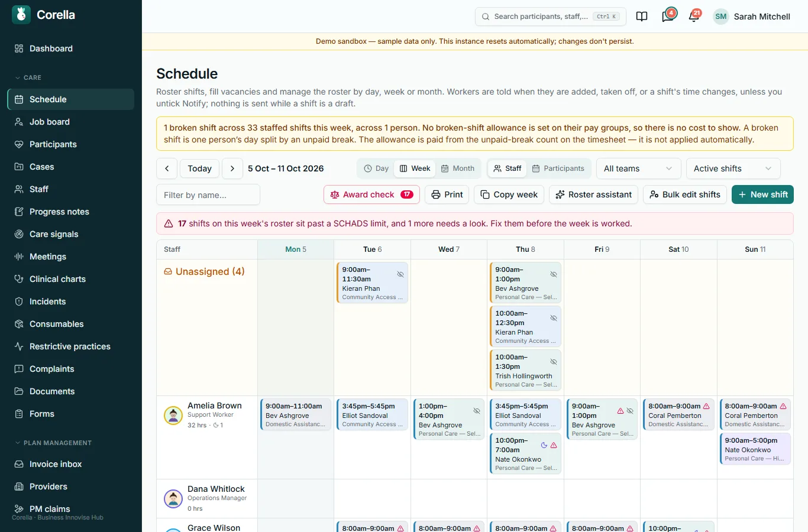Click the Care signals sidebar icon

coord(19,234)
